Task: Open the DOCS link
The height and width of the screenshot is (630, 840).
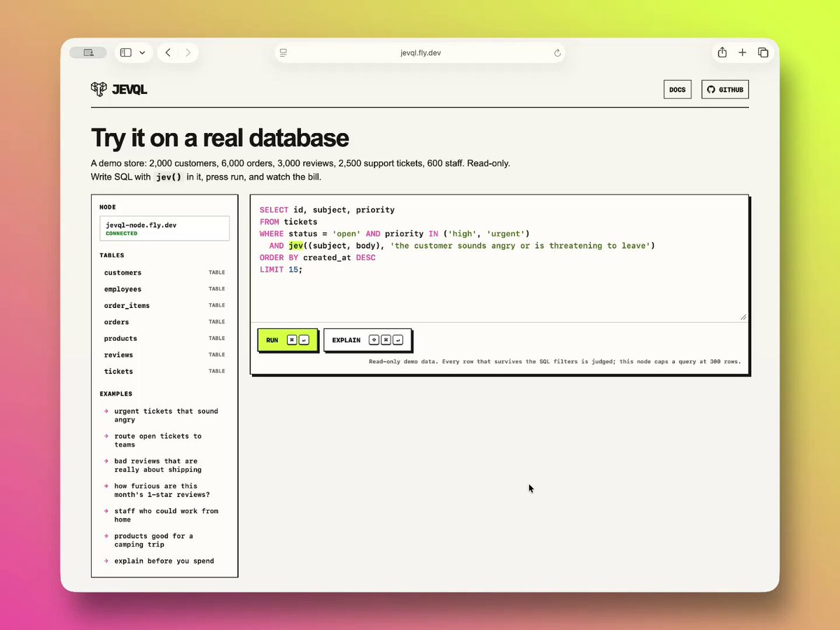Action: pyautogui.click(x=678, y=90)
